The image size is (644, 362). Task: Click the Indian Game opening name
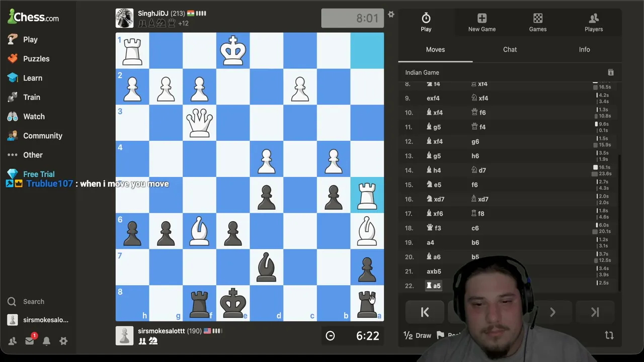point(422,72)
